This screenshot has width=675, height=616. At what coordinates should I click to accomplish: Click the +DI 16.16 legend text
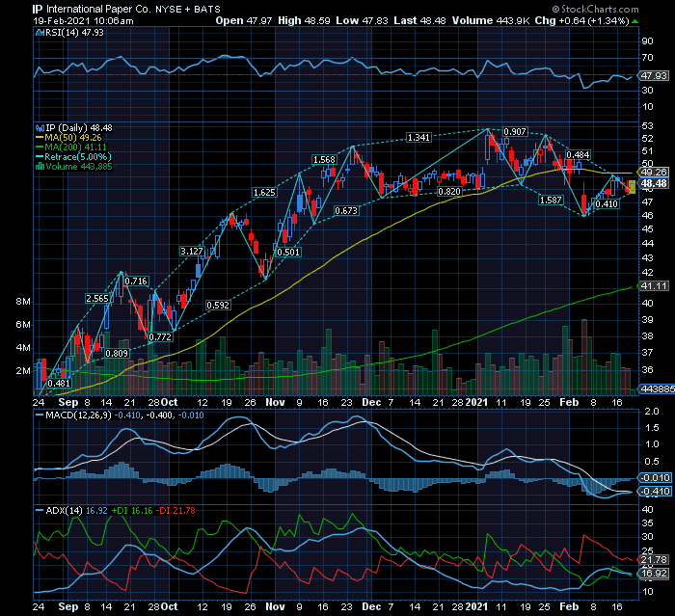coord(132,511)
